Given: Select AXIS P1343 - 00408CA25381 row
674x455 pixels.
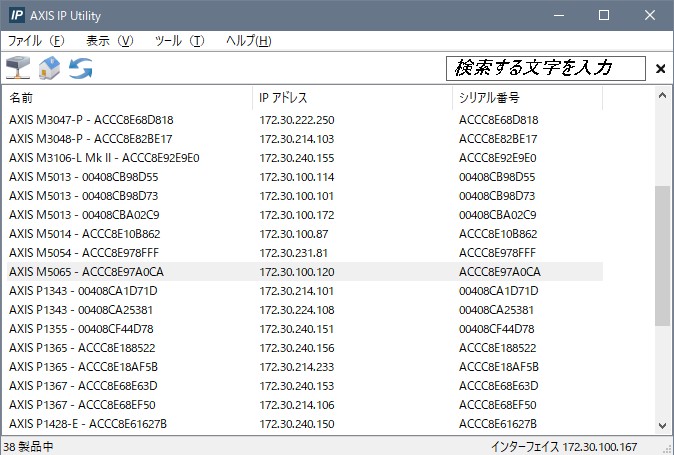Looking at the screenshot, I should click(305, 310).
